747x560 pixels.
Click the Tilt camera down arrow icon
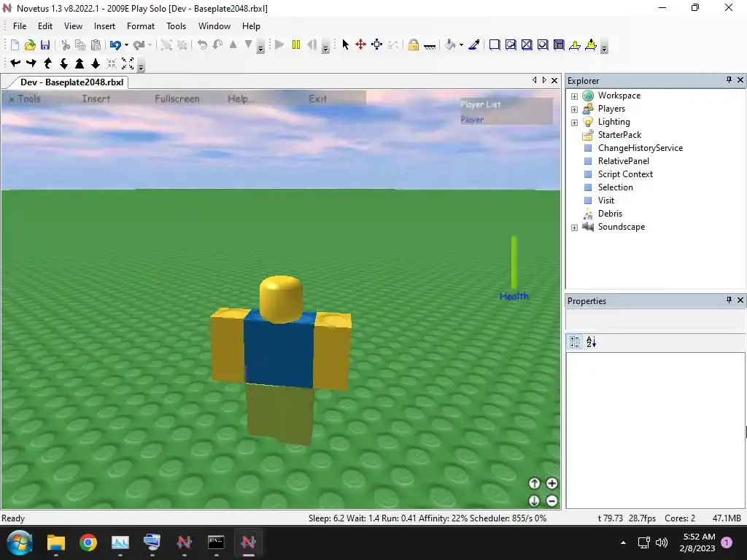coord(63,63)
